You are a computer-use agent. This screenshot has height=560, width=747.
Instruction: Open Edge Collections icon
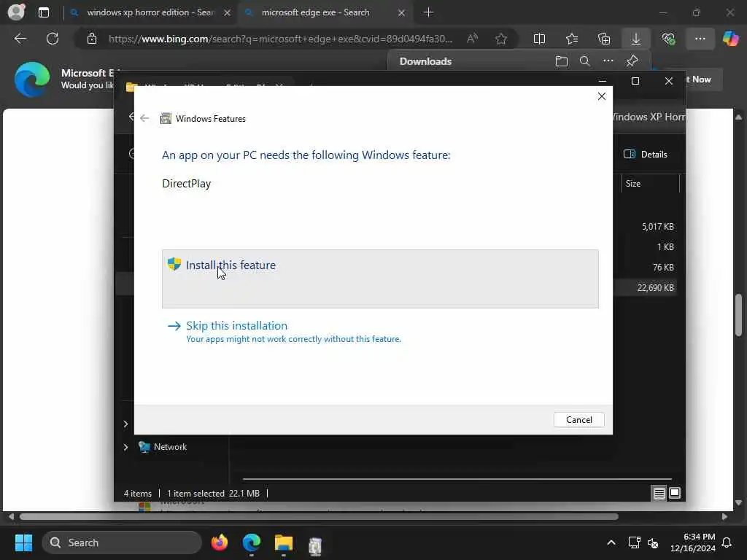[603, 39]
